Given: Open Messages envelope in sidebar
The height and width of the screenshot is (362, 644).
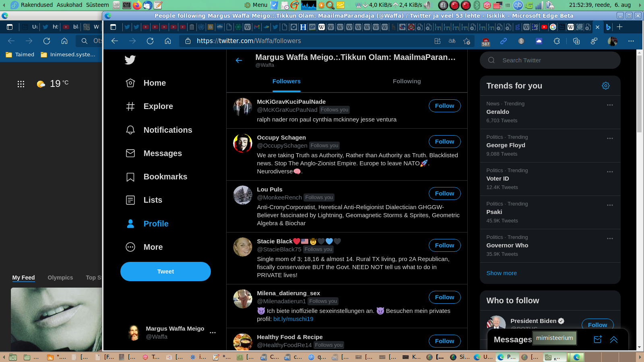Looking at the screenshot, I should (x=154, y=153).
